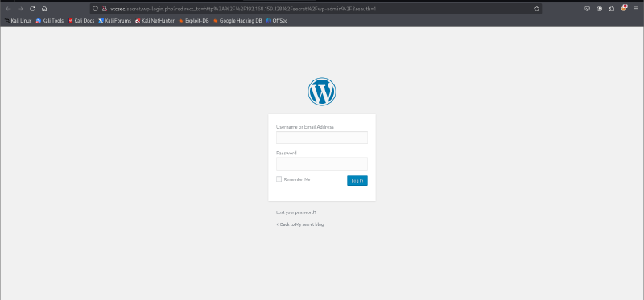Image resolution: width=644 pixels, height=300 pixels.
Task: Save page to Pocket
Action: (x=588, y=9)
